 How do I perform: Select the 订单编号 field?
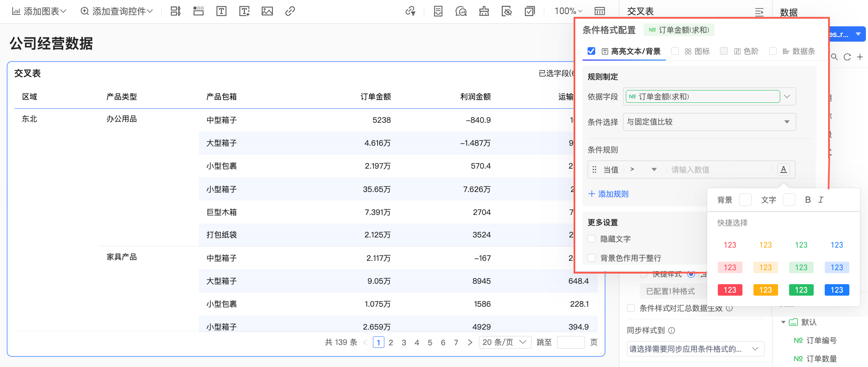815,341
